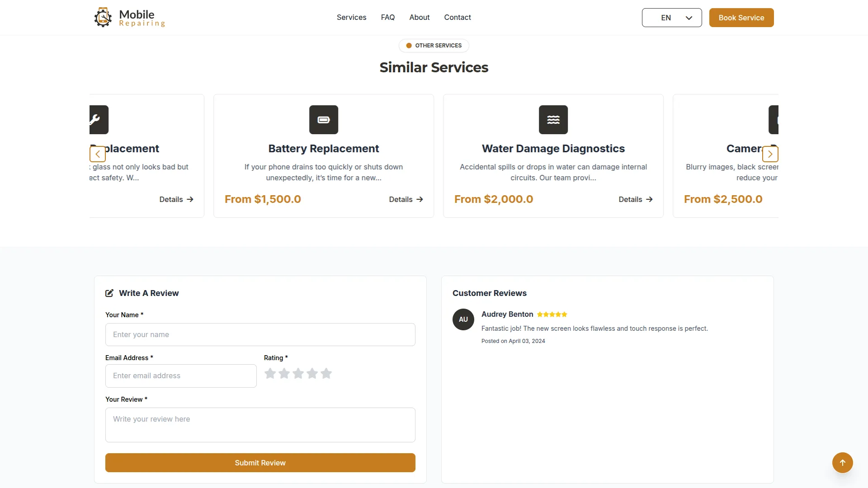Image resolution: width=868 pixels, height=488 pixels.
Task: Click the AU avatar beside Audrey Benton
Action: pos(463,319)
